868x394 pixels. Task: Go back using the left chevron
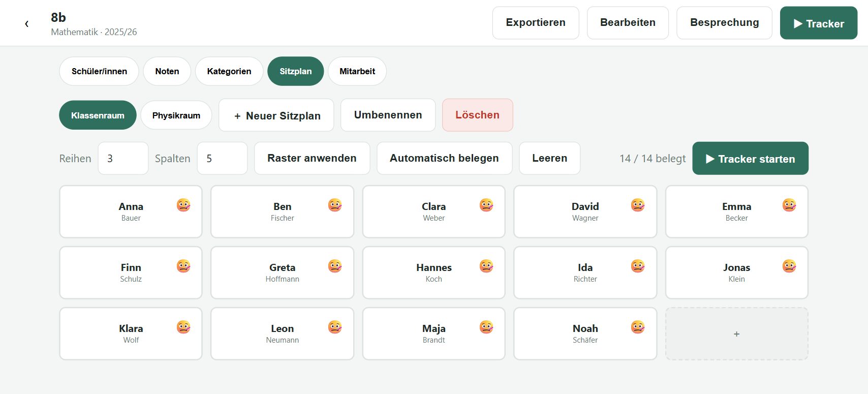click(26, 23)
